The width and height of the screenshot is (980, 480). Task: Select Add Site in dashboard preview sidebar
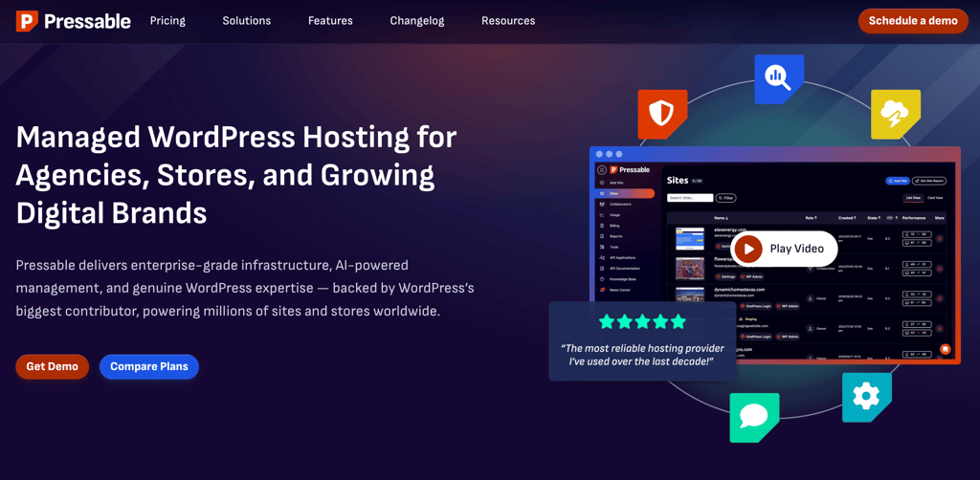coord(615,183)
